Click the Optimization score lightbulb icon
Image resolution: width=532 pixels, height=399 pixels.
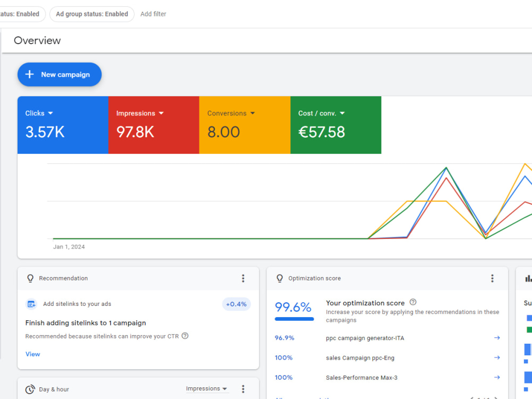click(x=280, y=278)
